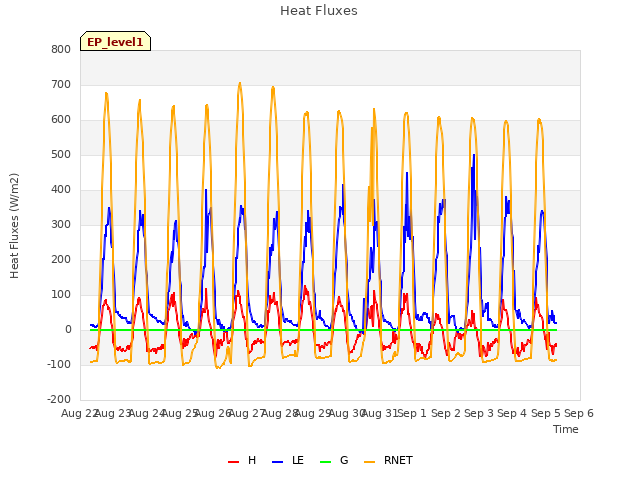This screenshot has width=640, height=480.
Task: Click the Time x-axis label
Action: tap(566, 429)
